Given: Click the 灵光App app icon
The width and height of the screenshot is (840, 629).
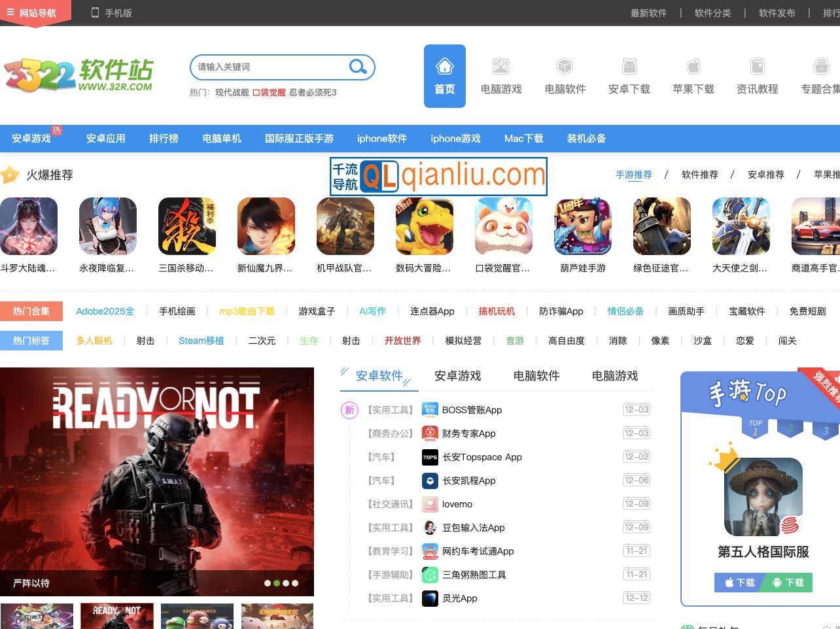Looking at the screenshot, I should pos(430,598).
